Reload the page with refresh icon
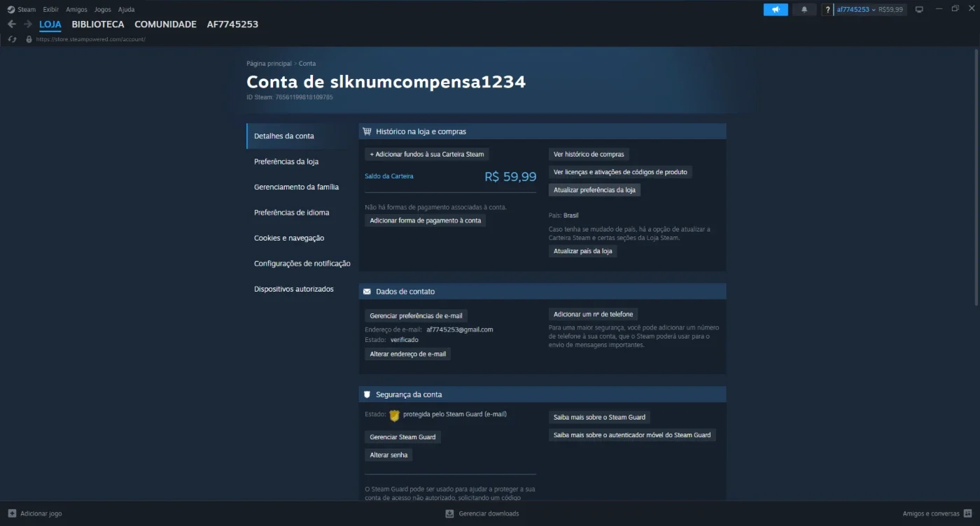The width and height of the screenshot is (980, 526). [12, 39]
